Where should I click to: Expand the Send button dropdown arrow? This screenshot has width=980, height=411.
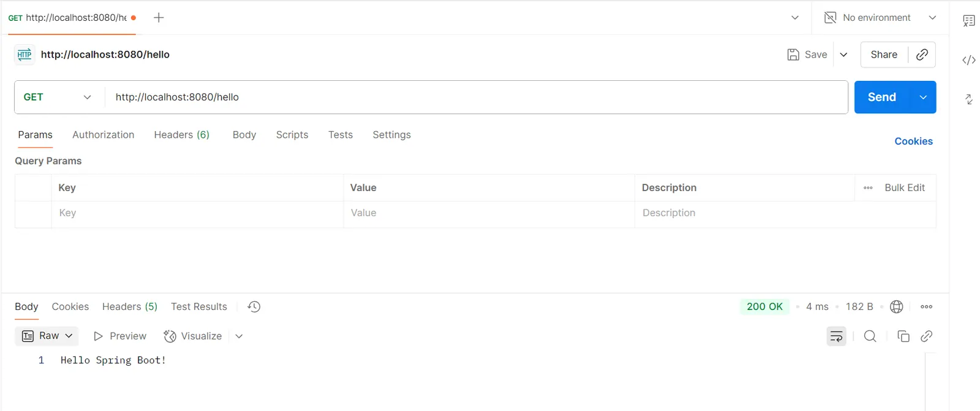click(x=923, y=97)
